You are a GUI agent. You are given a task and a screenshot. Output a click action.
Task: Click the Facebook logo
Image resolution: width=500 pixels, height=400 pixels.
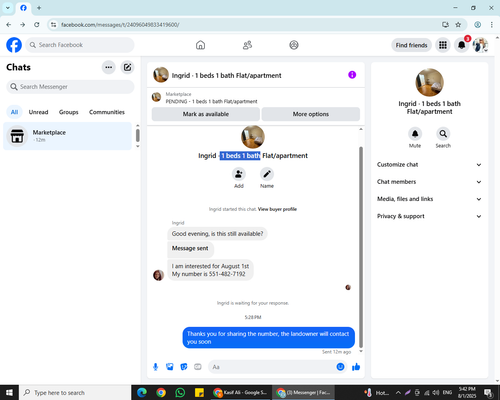[x=14, y=45]
